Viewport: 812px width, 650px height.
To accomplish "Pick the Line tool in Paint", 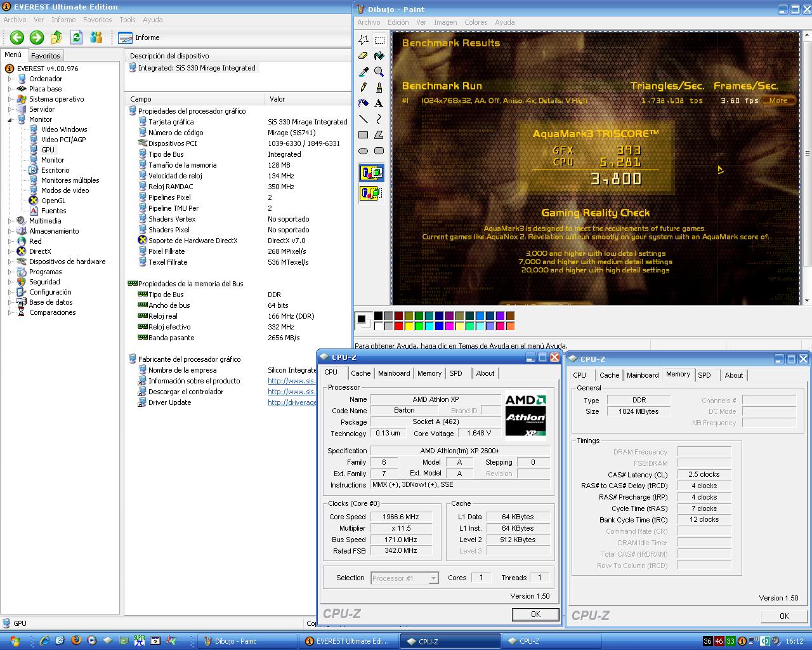I will [x=363, y=119].
